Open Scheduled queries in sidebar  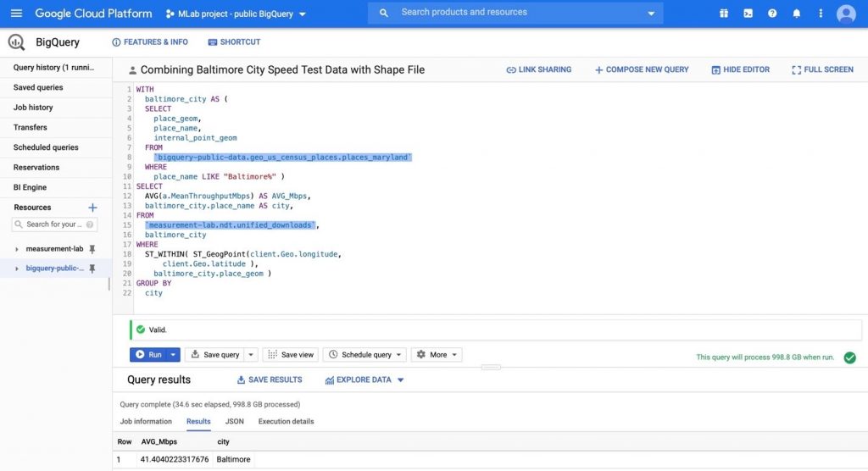tap(46, 147)
